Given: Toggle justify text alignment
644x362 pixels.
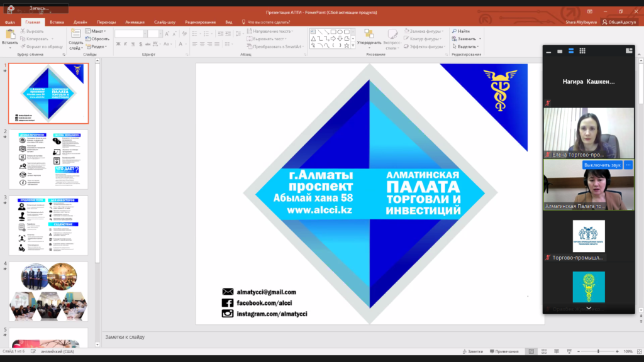Looking at the screenshot, I should coord(217,44).
